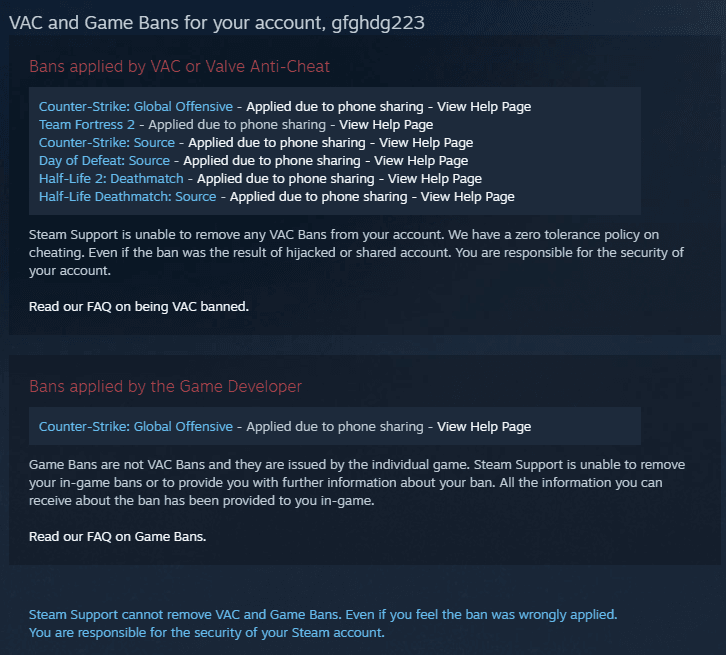Open the Counter-Strike: Source game link
Image resolution: width=726 pixels, height=655 pixels.
click(x=107, y=143)
